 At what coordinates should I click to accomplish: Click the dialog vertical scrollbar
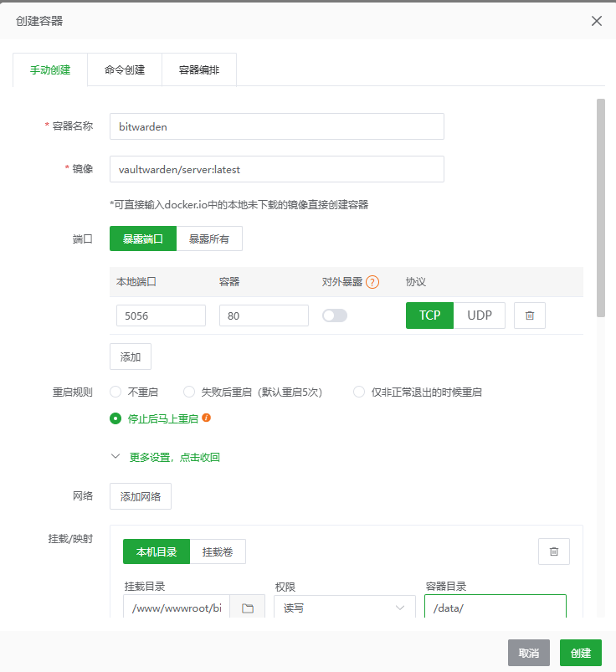coord(600,208)
